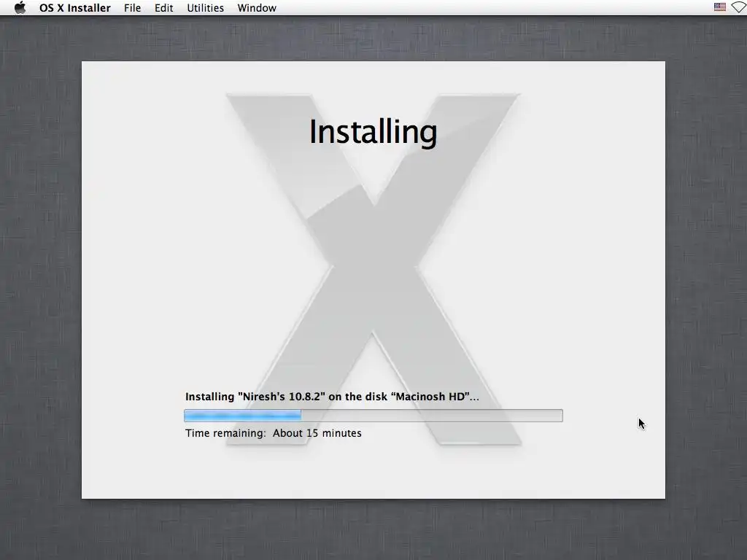The height and width of the screenshot is (560, 747).
Task: Click the installation progress bar
Action: tap(373, 416)
